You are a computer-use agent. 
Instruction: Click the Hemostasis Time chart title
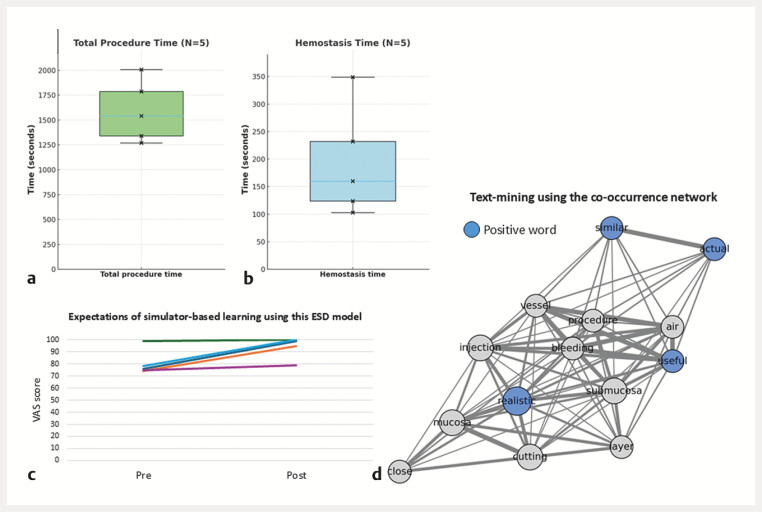coord(353,43)
